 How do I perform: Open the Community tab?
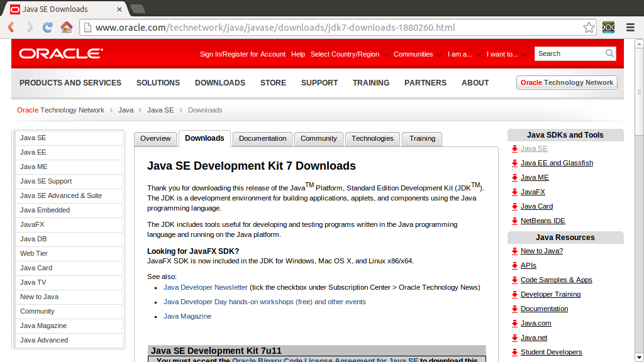pos(319,139)
